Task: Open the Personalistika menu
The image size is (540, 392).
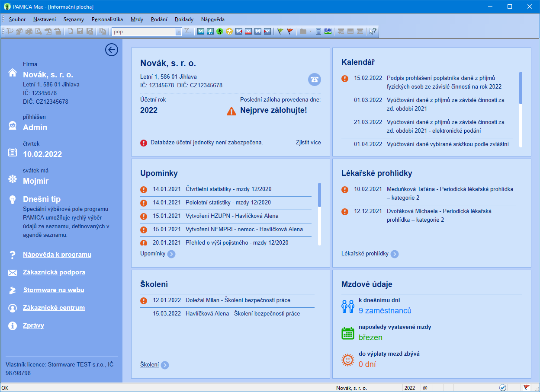Action: (x=107, y=19)
